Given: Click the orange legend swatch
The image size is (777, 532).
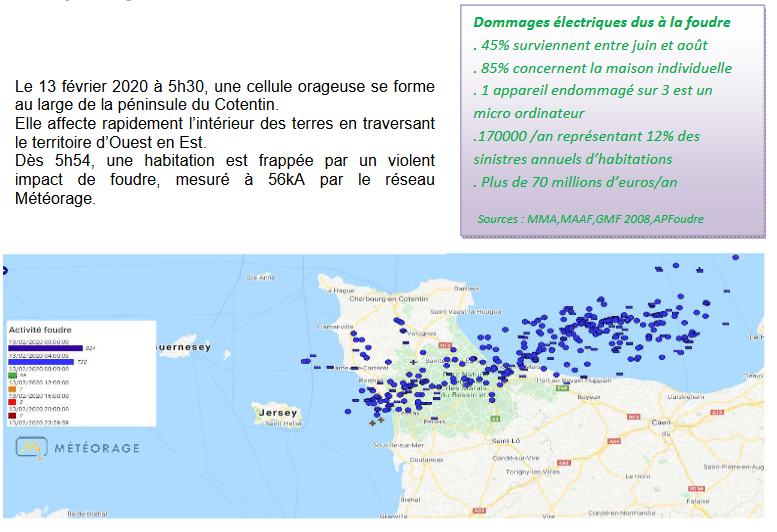Looking at the screenshot, I should (x=13, y=388).
